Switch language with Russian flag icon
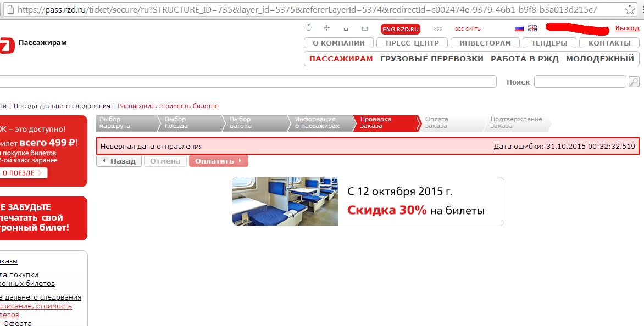The image size is (644, 326). click(519, 29)
